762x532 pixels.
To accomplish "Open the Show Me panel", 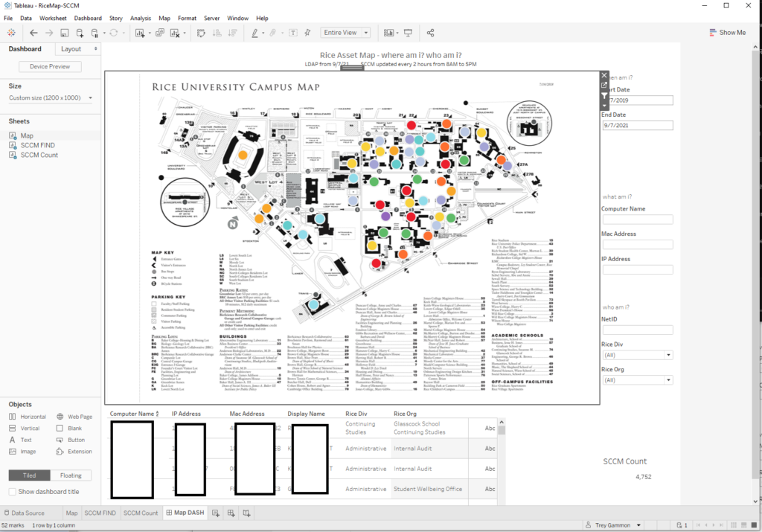I will [x=728, y=33].
